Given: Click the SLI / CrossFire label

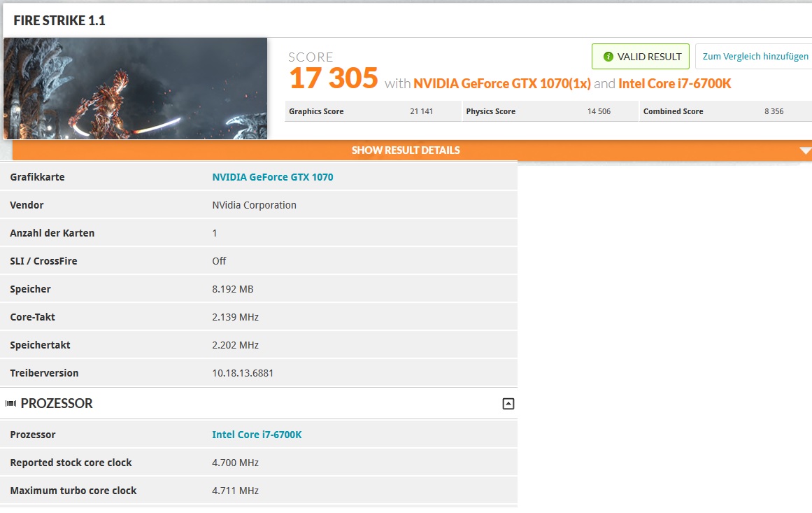Looking at the screenshot, I should coord(43,261).
